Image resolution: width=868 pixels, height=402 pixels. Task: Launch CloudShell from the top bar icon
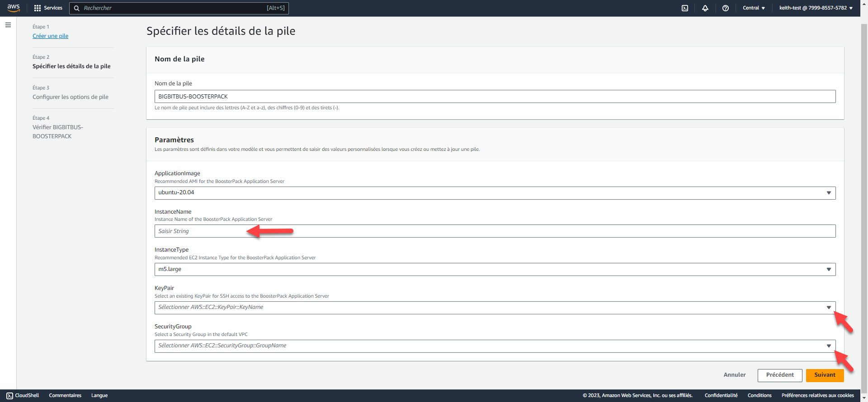point(685,8)
